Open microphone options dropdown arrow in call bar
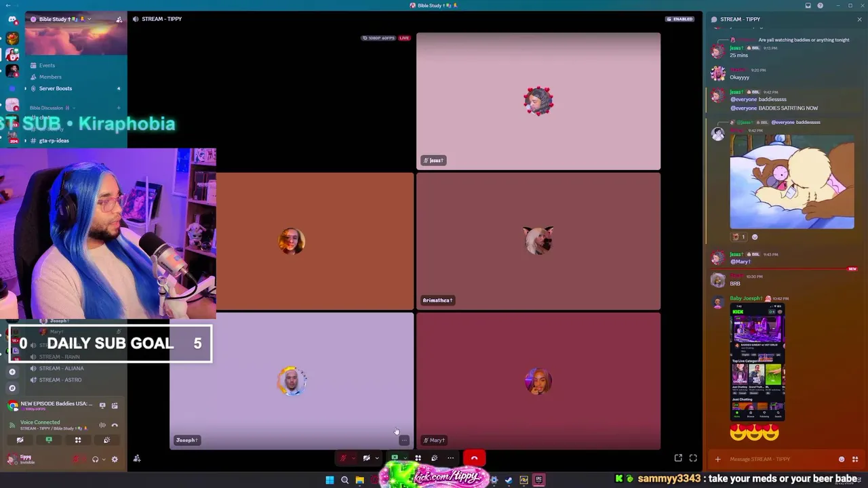This screenshot has height=488, width=868. 353,458
